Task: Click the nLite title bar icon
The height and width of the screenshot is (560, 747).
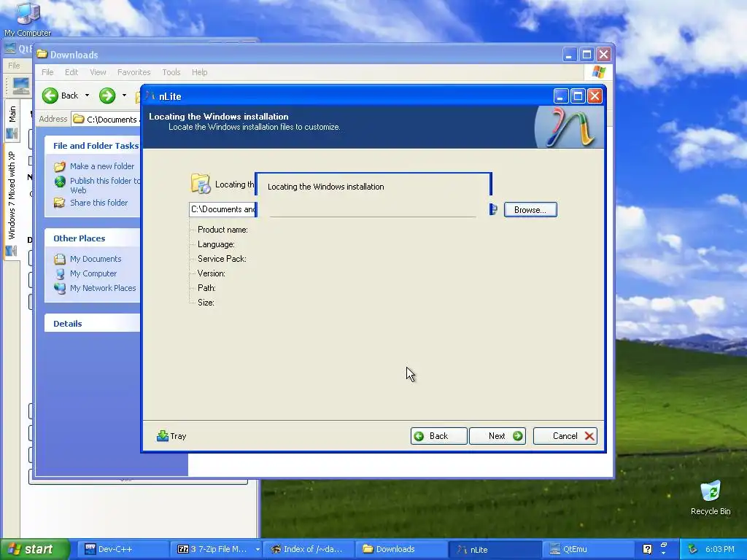Action: (150, 96)
